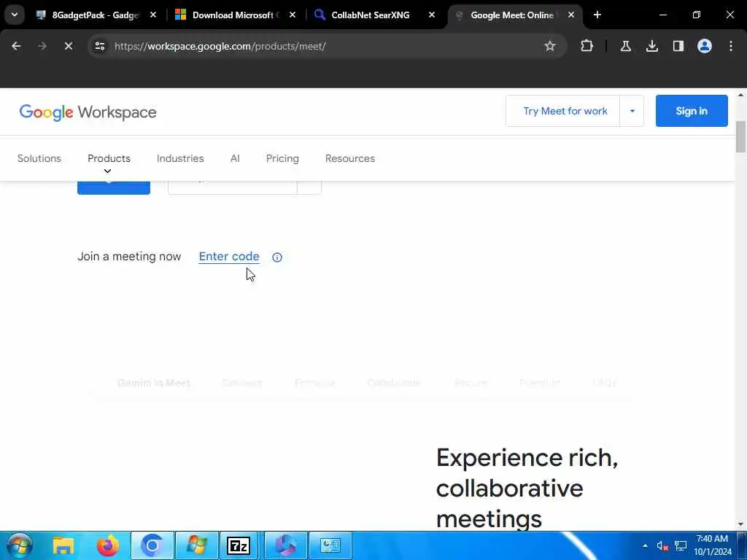Switch to the CollabNet SearXNG tab

click(x=370, y=15)
